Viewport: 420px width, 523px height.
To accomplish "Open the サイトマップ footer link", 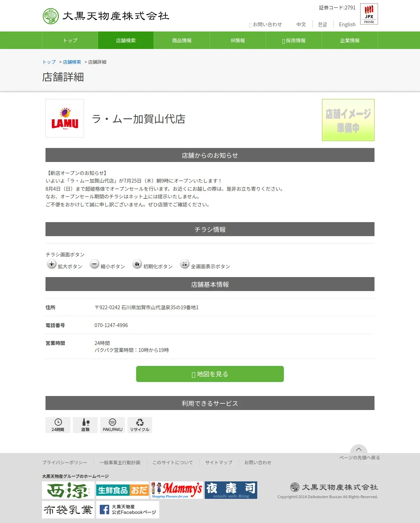I will click(x=219, y=462).
